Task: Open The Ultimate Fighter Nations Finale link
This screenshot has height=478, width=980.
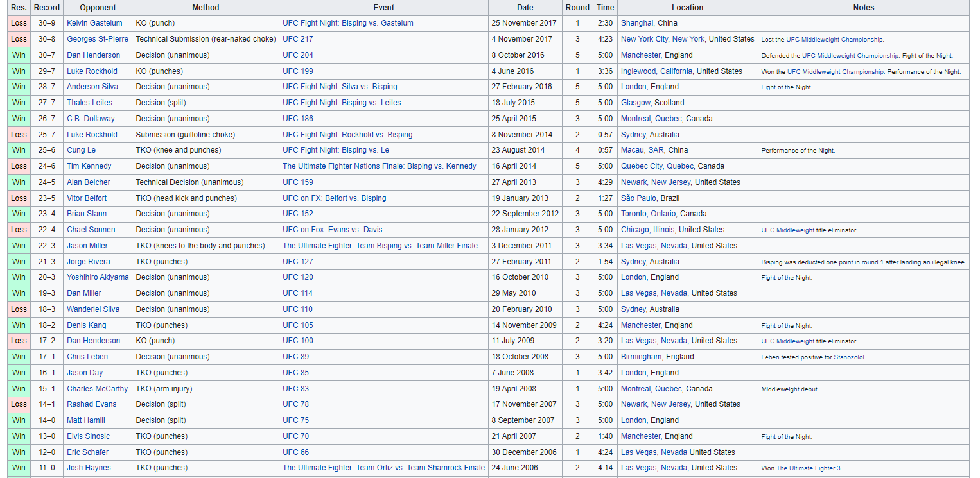Action: coord(380,166)
